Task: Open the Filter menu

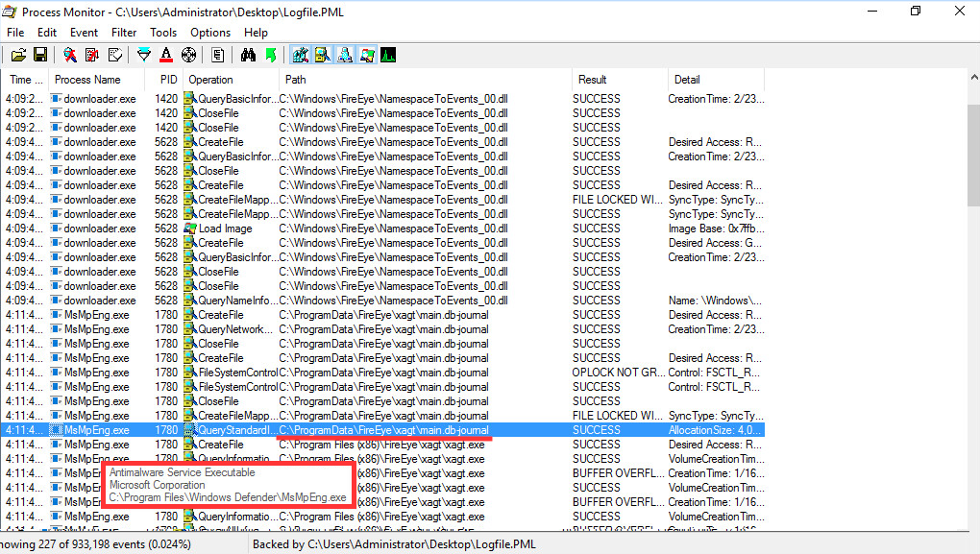Action: 124,33
